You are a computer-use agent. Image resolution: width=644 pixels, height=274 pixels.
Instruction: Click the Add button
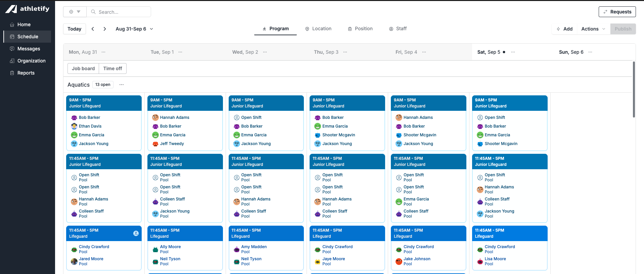coord(564,29)
